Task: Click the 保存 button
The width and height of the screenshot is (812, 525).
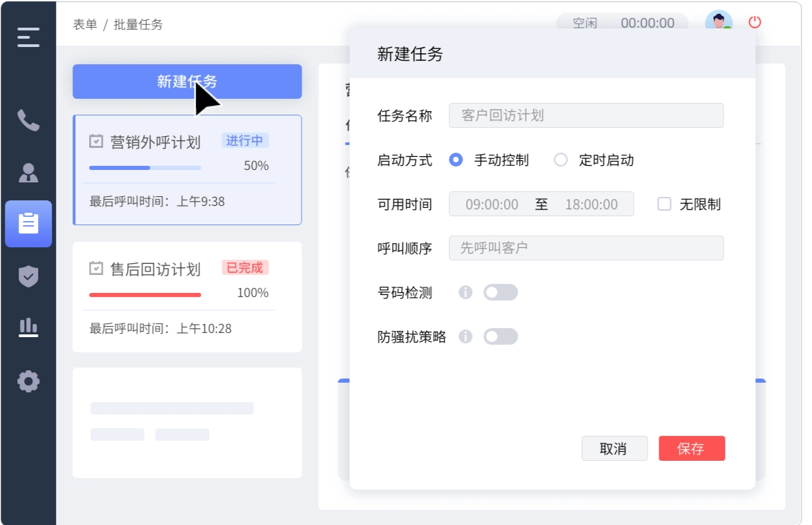Action: tap(691, 448)
